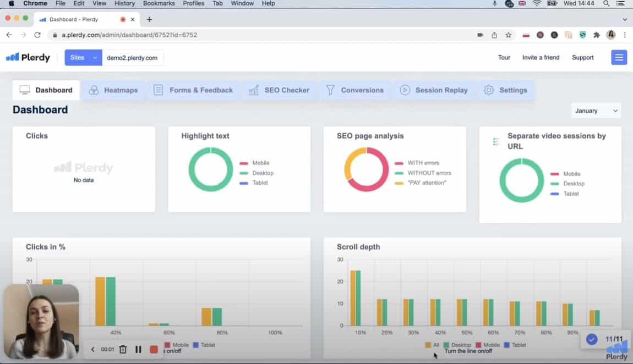Pause the screen recording
This screenshot has height=364, width=633.
(x=138, y=349)
